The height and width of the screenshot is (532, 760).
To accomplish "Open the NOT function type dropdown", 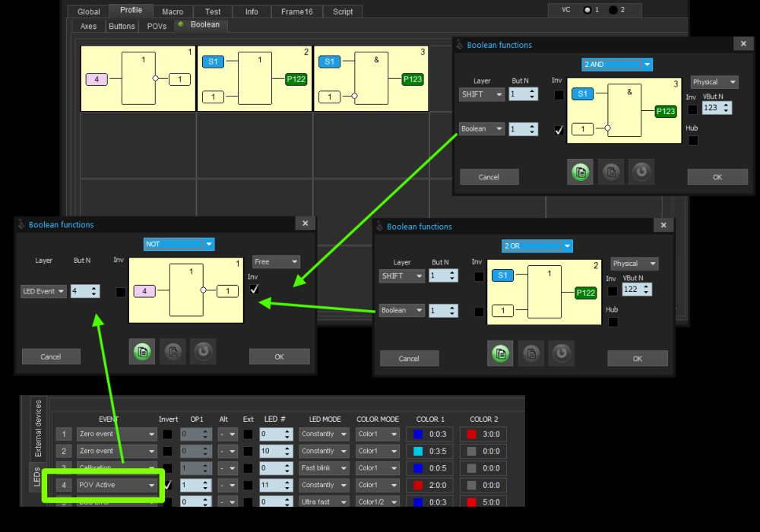I will tap(179, 244).
